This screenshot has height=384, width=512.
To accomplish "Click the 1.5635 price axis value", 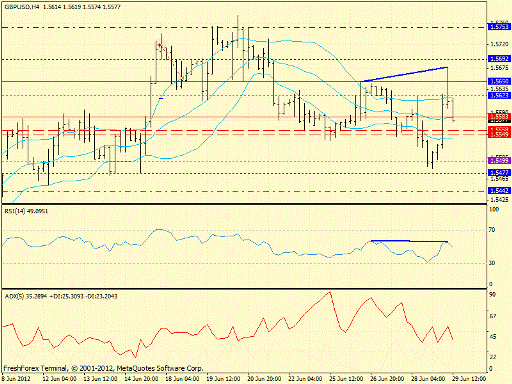I will coord(499,89).
